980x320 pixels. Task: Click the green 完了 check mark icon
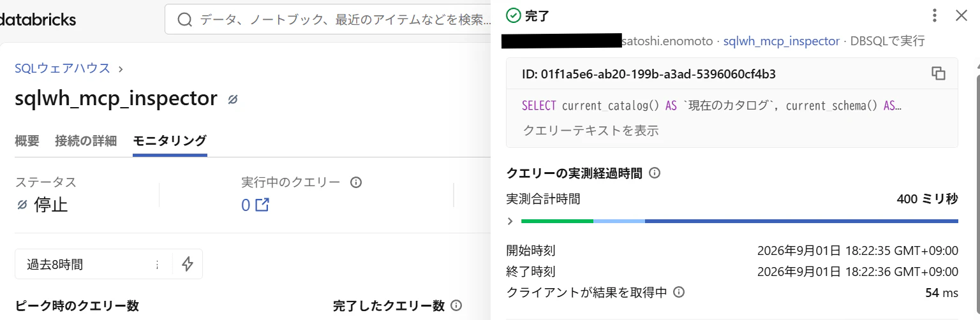tap(513, 16)
